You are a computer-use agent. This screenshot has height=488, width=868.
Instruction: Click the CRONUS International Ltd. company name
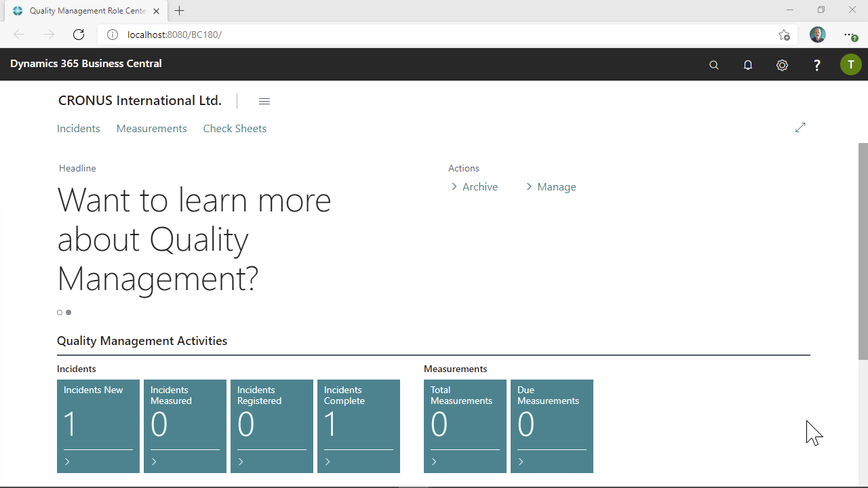[x=140, y=101]
